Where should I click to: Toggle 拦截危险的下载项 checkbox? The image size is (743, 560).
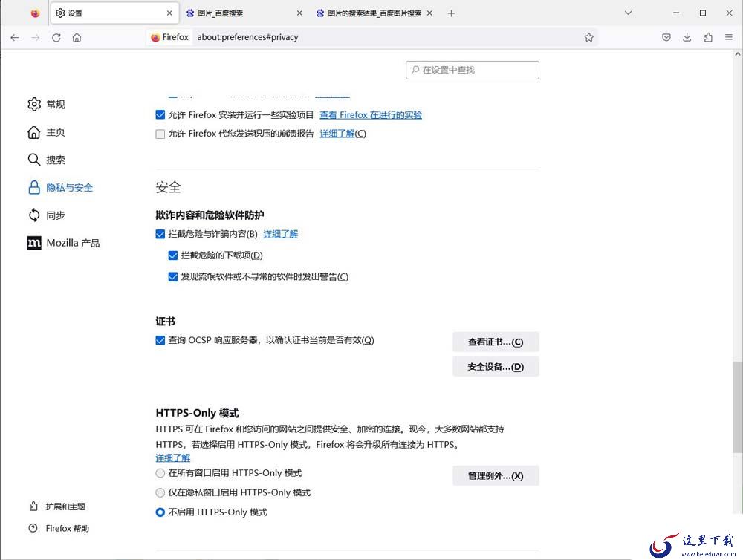tap(173, 255)
